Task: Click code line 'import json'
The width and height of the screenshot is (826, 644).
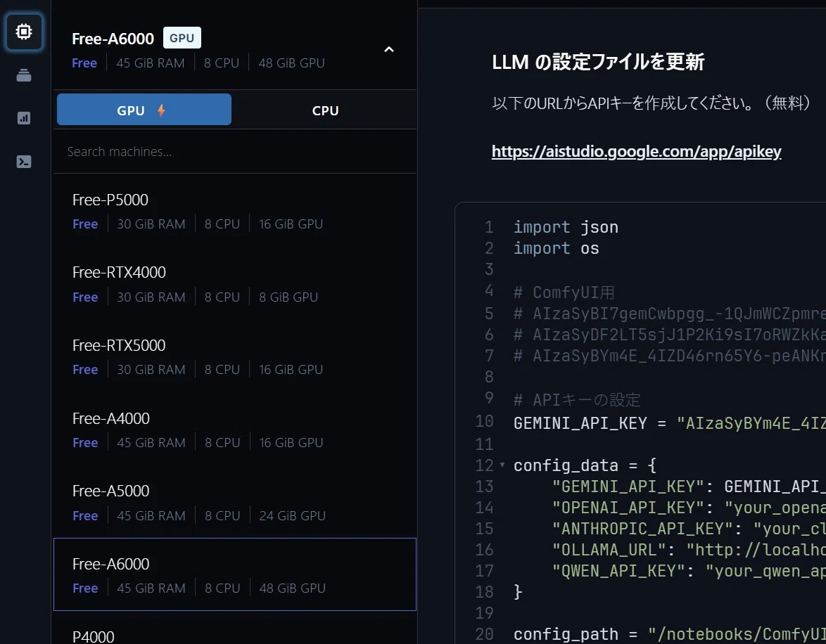Action: pos(566,227)
